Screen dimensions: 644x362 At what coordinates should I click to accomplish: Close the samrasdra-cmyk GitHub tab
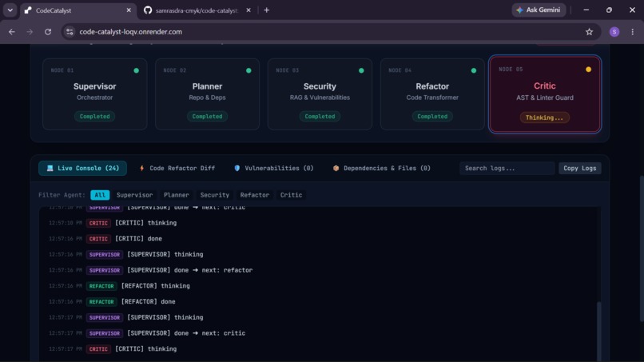point(248,10)
